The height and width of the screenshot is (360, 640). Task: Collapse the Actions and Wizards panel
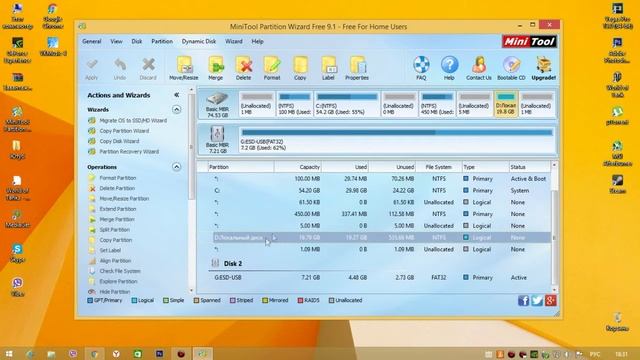tap(176, 95)
